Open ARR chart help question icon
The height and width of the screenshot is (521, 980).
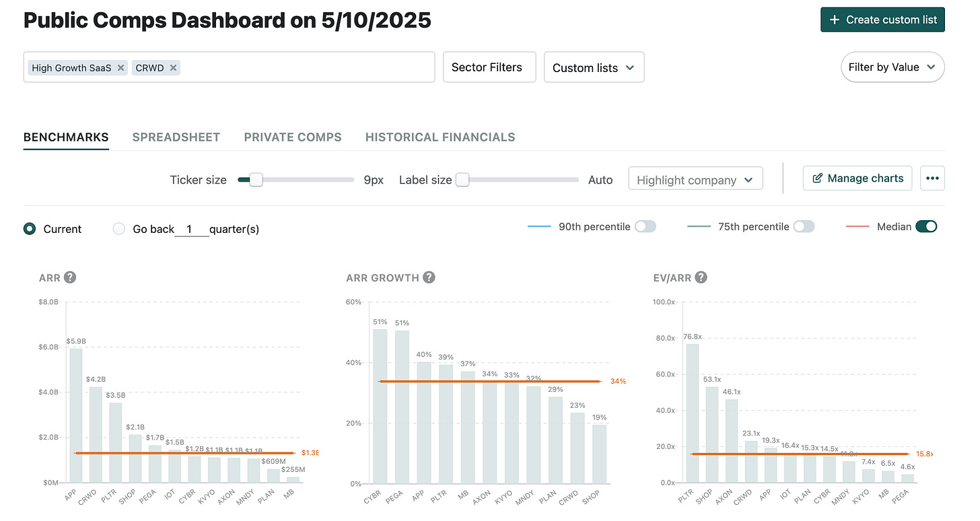click(70, 277)
